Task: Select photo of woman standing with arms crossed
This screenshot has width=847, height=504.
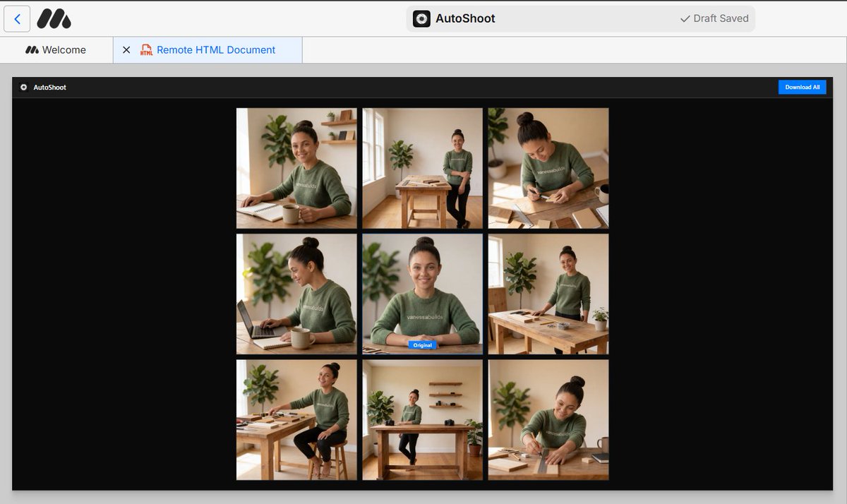Action: coord(423,168)
